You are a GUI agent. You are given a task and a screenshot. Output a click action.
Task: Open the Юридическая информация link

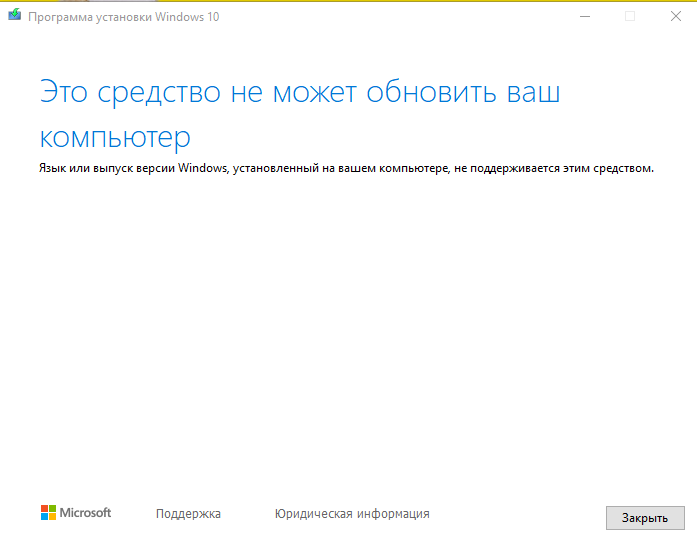click(x=352, y=514)
